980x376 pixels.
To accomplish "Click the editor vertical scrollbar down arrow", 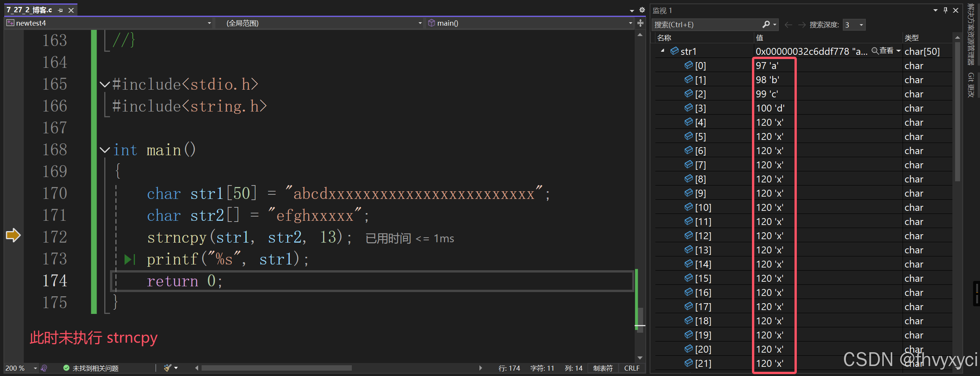I will click(x=640, y=358).
